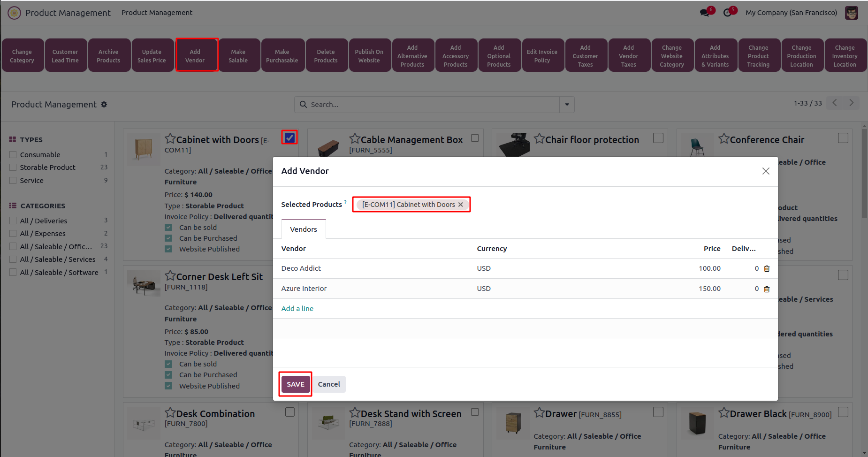Sort by the Vendor column header
The height and width of the screenshot is (457, 868).
pos(294,249)
